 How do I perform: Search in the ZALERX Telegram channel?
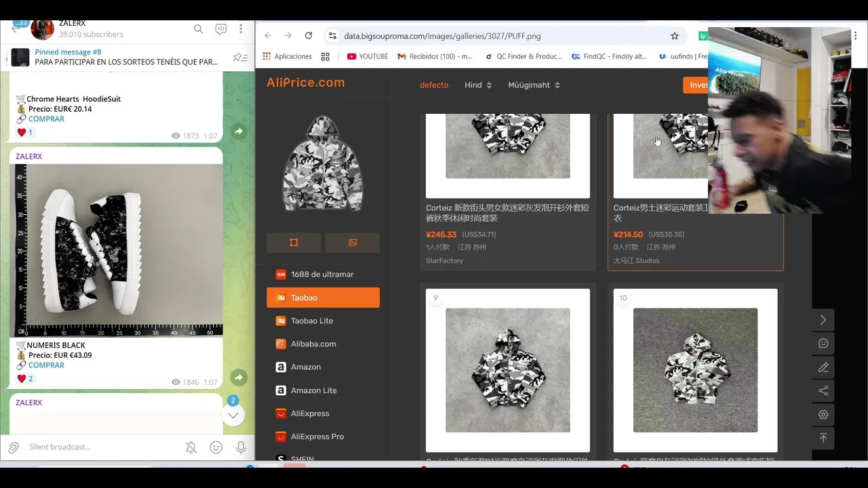(x=198, y=29)
